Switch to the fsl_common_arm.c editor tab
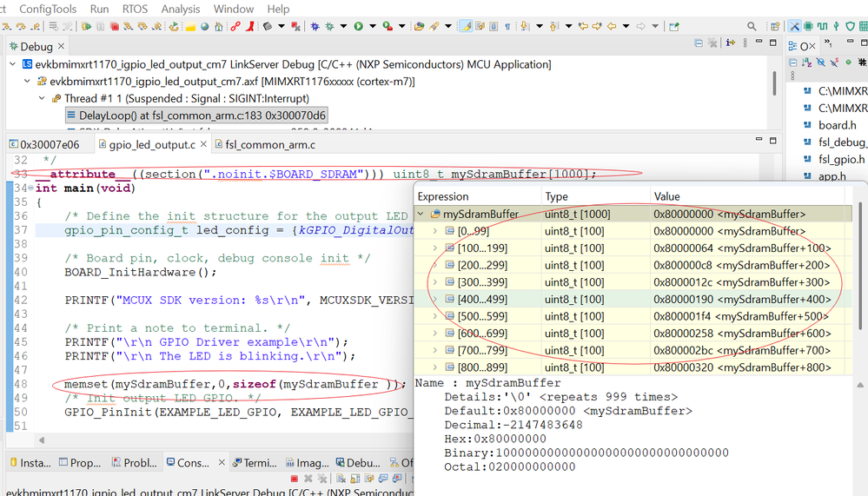 point(265,144)
